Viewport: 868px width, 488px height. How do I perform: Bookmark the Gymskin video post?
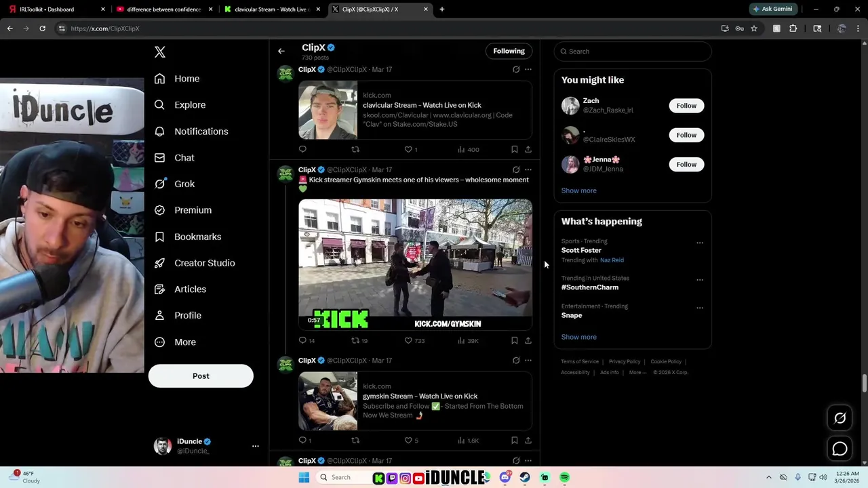coord(514,340)
